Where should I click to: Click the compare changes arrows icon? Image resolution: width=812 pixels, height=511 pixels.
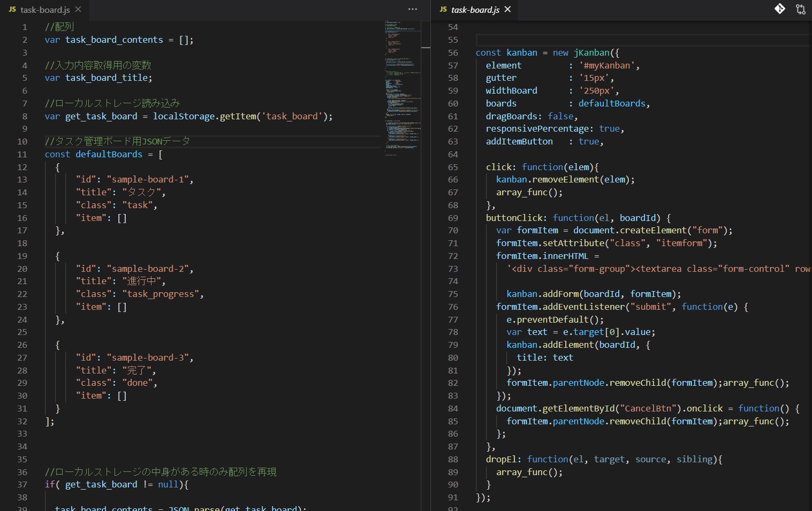click(x=800, y=9)
